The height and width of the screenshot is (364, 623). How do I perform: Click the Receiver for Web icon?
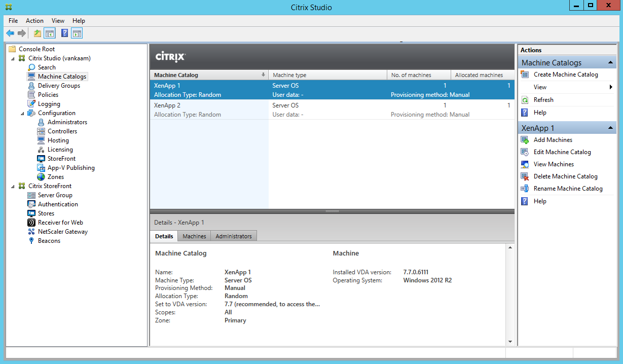click(x=31, y=223)
